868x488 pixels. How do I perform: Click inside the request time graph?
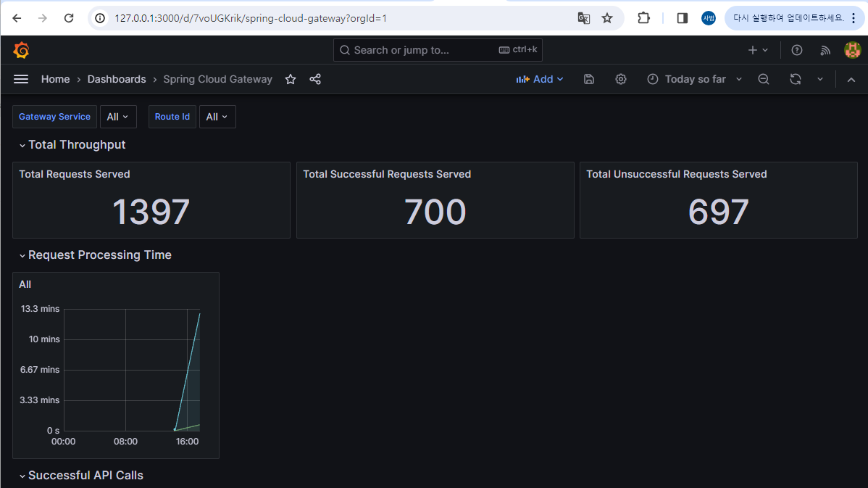[132, 370]
